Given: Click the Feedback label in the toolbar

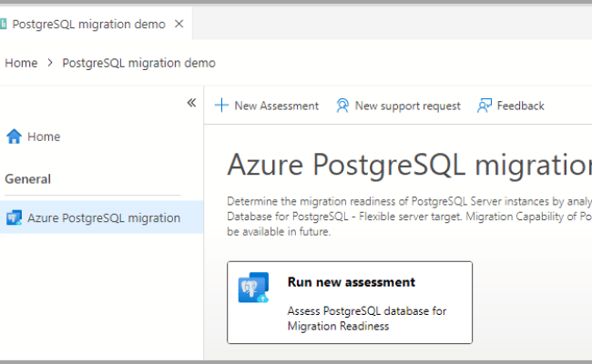Looking at the screenshot, I should pos(520,106).
